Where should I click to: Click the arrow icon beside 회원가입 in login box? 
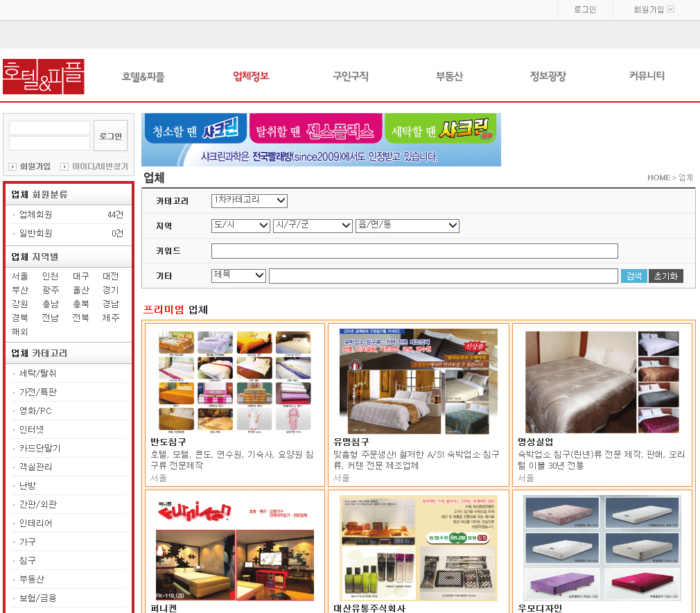click(12, 166)
